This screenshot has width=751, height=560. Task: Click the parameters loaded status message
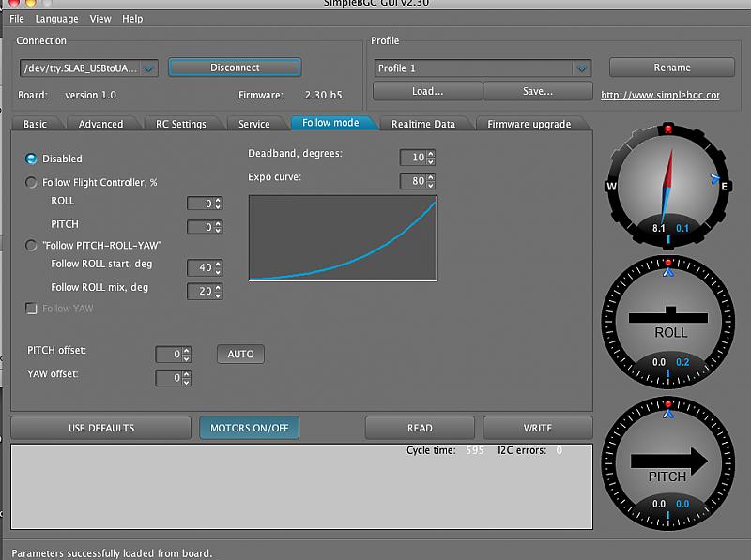(x=112, y=553)
